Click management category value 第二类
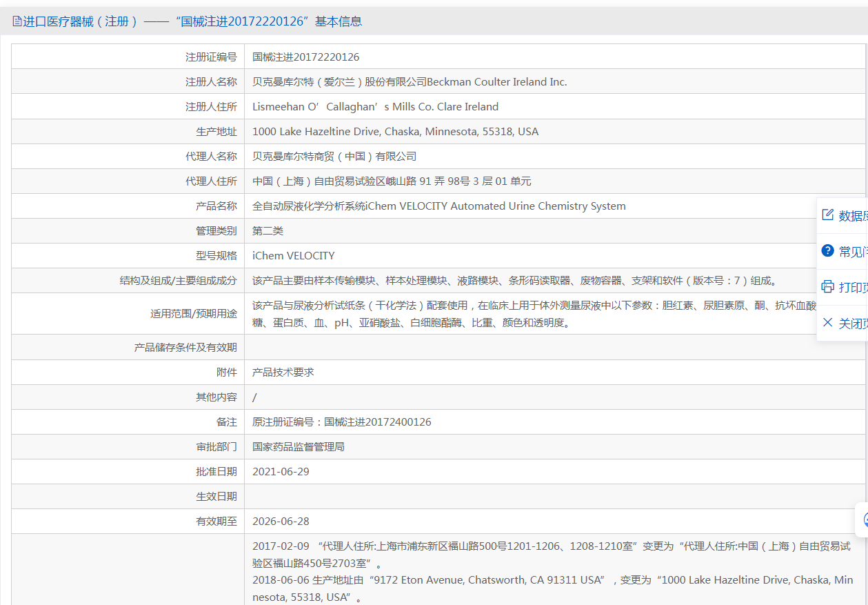 [x=268, y=231]
